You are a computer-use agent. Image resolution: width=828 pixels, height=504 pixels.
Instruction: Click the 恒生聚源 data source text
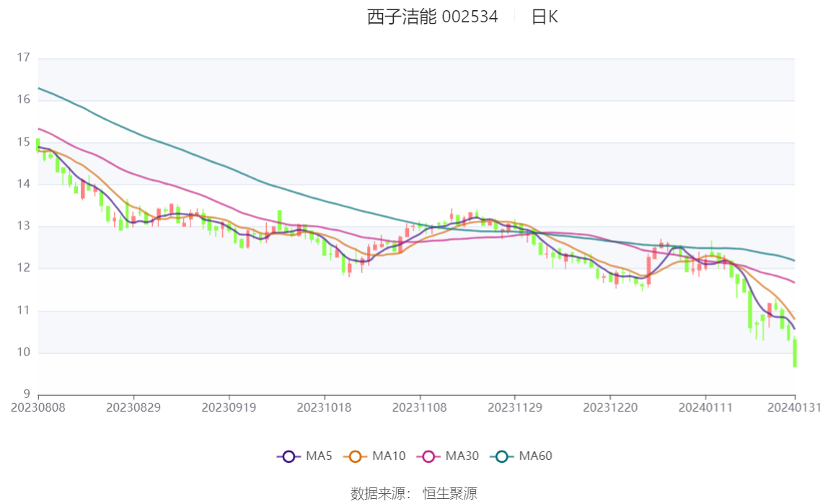449,493
